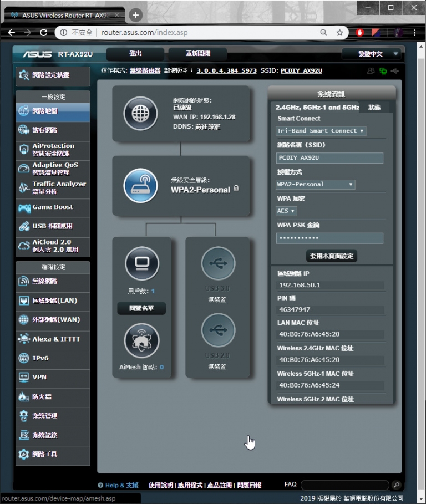Viewport: 426px width, 504px height.
Task: Click the AiMesh node count 0
Action: click(162, 367)
